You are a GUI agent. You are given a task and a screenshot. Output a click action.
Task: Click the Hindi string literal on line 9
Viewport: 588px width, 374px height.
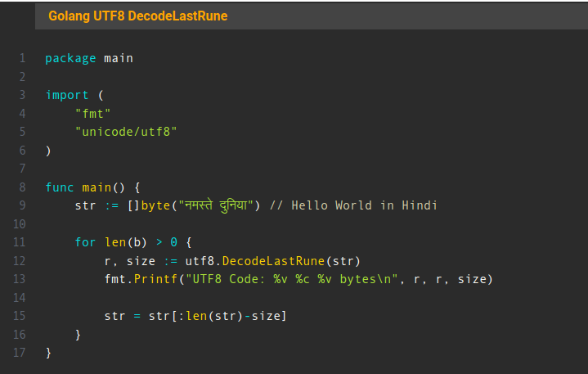(211, 205)
